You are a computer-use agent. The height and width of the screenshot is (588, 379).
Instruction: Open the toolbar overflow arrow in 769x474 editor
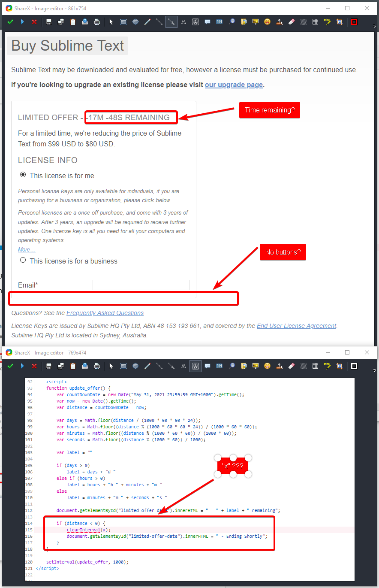(375, 370)
